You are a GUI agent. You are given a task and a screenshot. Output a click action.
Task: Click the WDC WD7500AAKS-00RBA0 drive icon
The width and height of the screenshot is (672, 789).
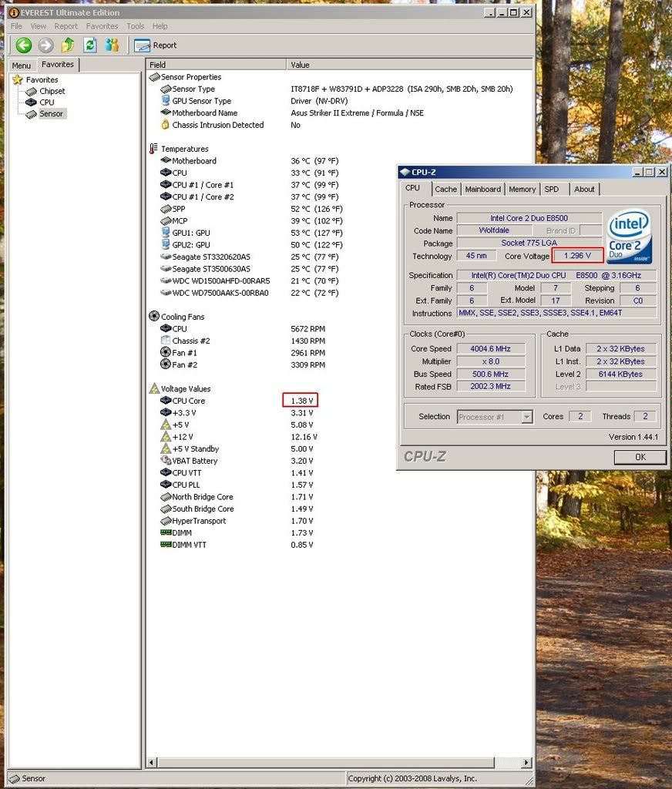pos(166,292)
